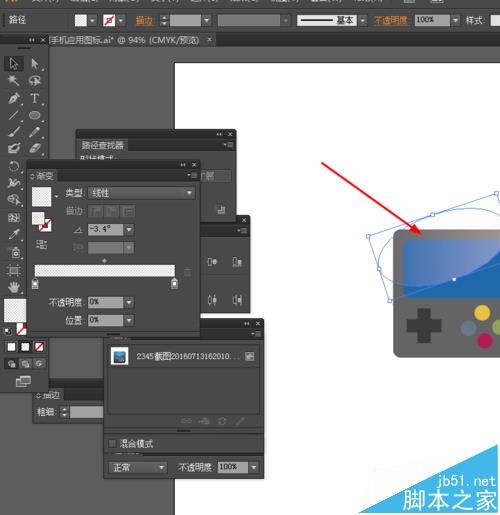This screenshot has height=515, width=500.
Task: Open transparency 不透明度 100% dropdown arrow
Action: [254, 467]
